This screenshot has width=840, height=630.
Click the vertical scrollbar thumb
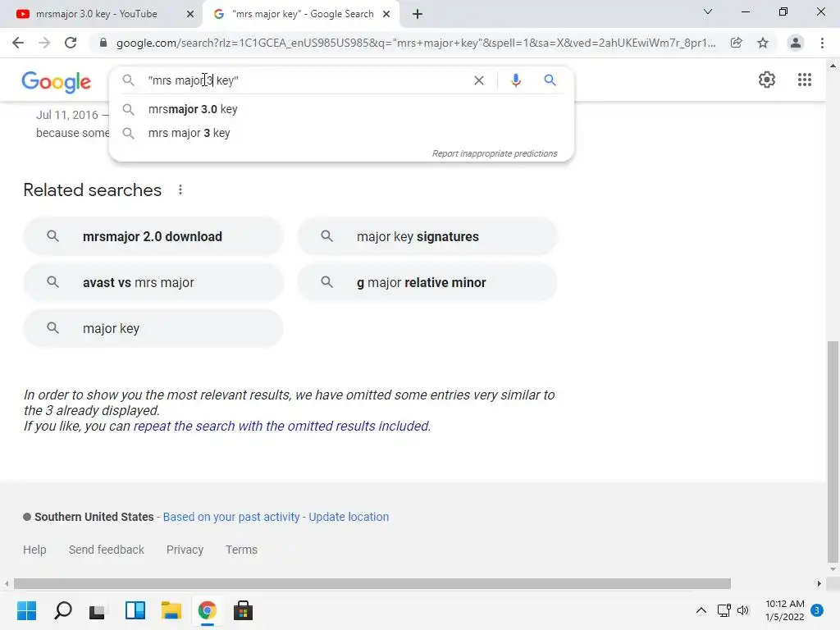(833, 453)
